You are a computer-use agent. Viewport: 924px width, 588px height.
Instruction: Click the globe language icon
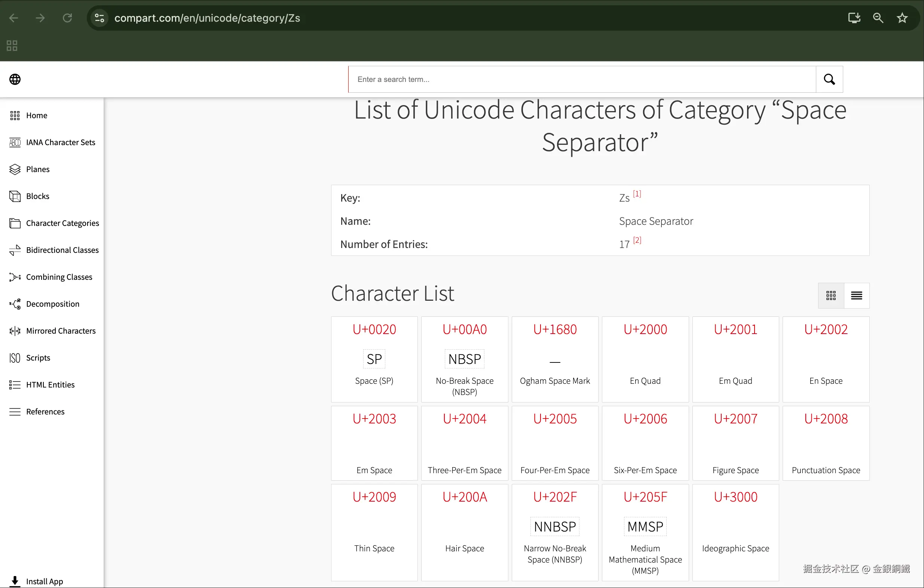pyautogui.click(x=15, y=79)
